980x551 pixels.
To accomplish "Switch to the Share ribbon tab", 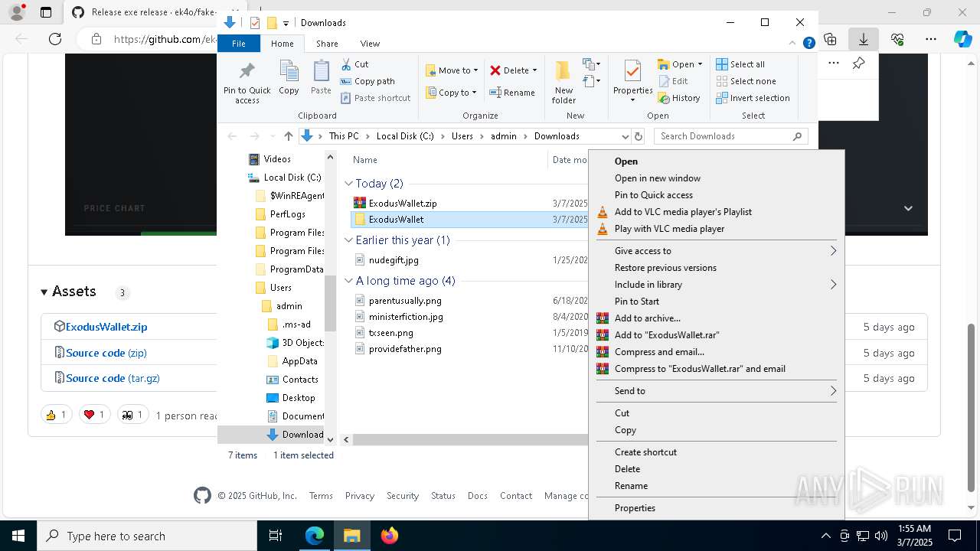I will pos(327,44).
